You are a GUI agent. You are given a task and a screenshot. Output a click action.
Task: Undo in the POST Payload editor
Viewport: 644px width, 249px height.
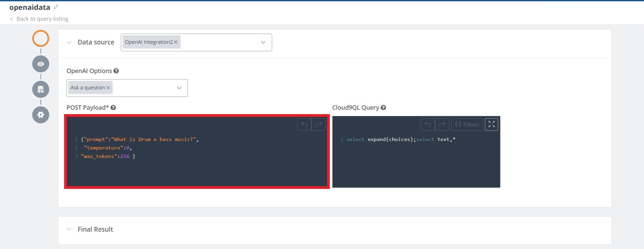coord(304,124)
